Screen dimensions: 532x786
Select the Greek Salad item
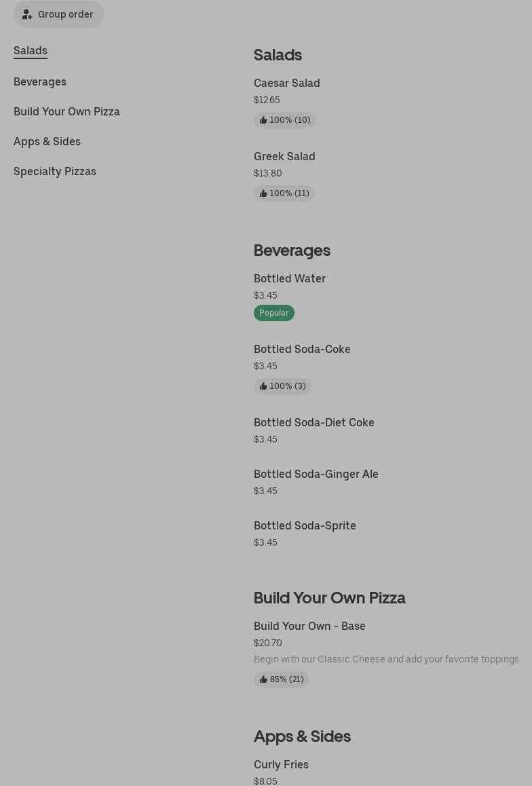pos(284,156)
